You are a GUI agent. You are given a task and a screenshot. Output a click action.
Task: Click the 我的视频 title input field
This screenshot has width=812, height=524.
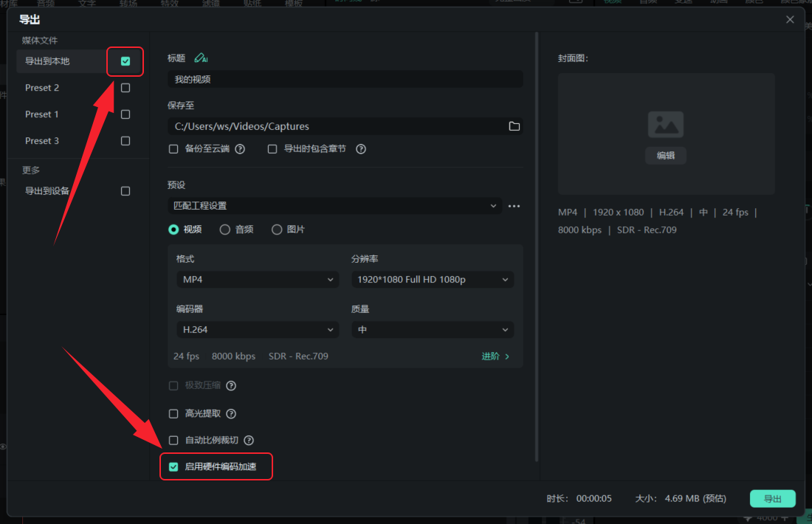[345, 79]
